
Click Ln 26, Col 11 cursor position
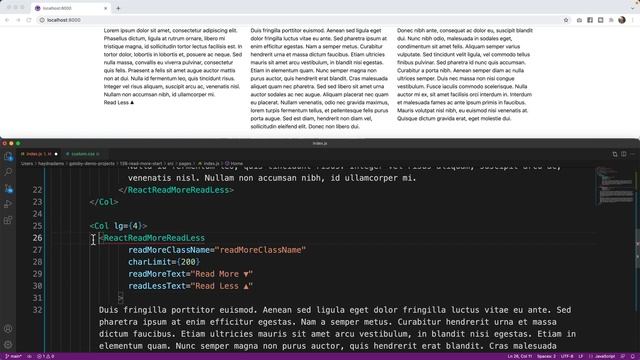tap(520, 356)
